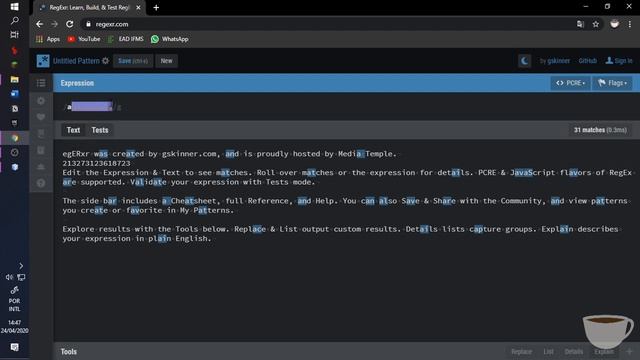The height and width of the screenshot is (360, 640).
Task: Open the Replace tool tab
Action: point(522,352)
